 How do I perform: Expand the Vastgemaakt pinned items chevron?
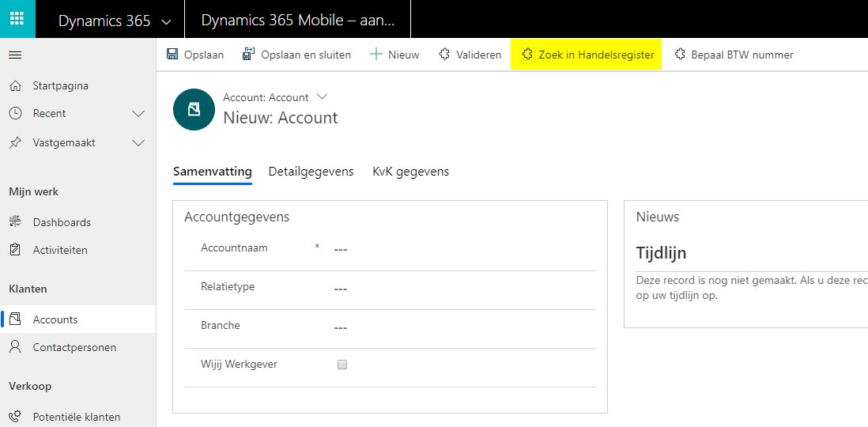(x=138, y=143)
